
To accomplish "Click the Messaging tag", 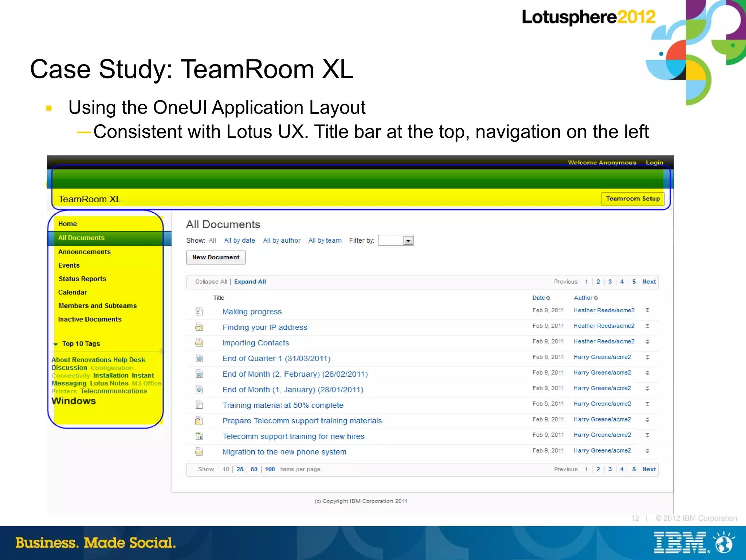I will [69, 383].
